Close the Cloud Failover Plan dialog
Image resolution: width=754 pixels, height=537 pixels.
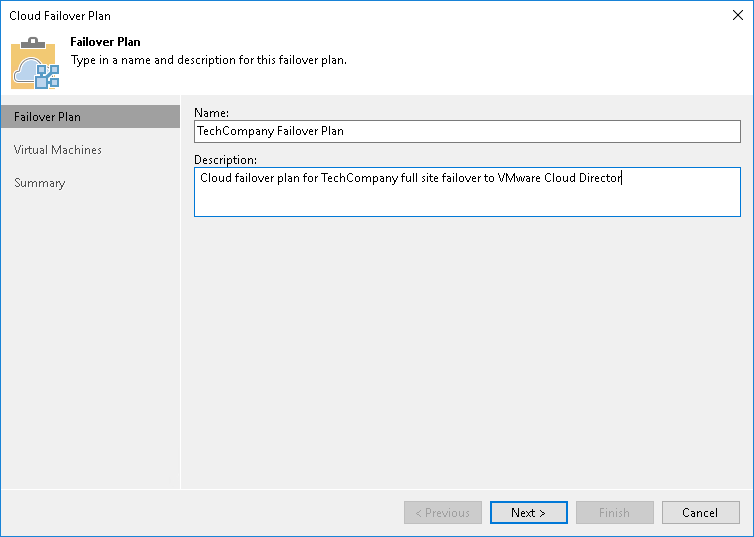click(738, 15)
